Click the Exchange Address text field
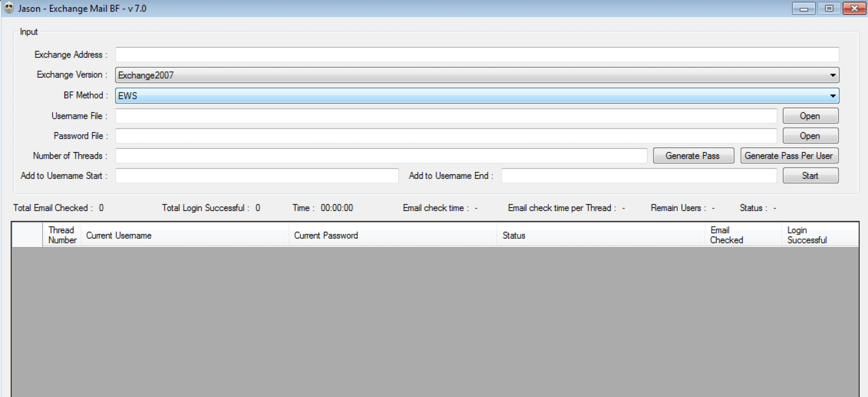 point(477,54)
